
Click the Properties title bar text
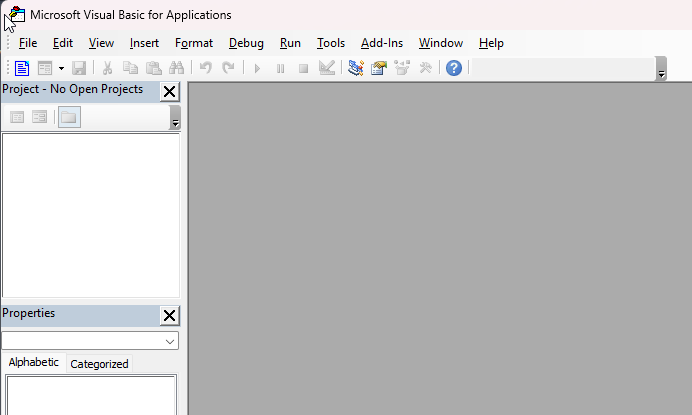pyautogui.click(x=29, y=313)
